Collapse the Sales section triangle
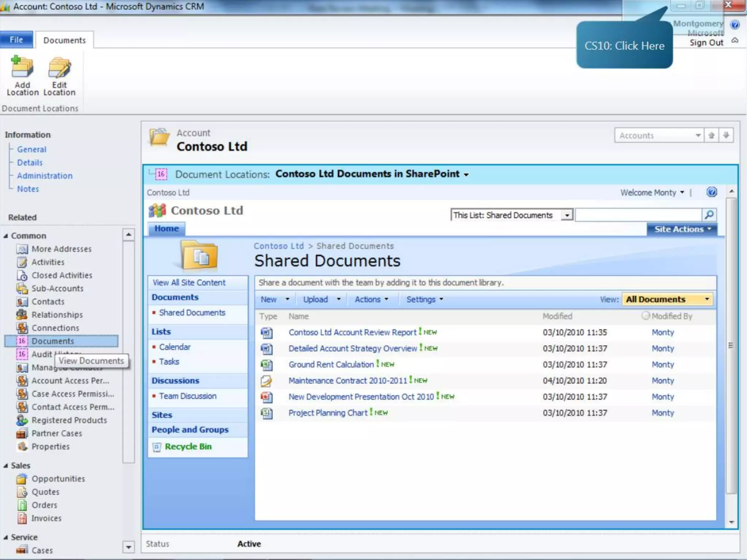The image size is (747, 560). click(5, 466)
